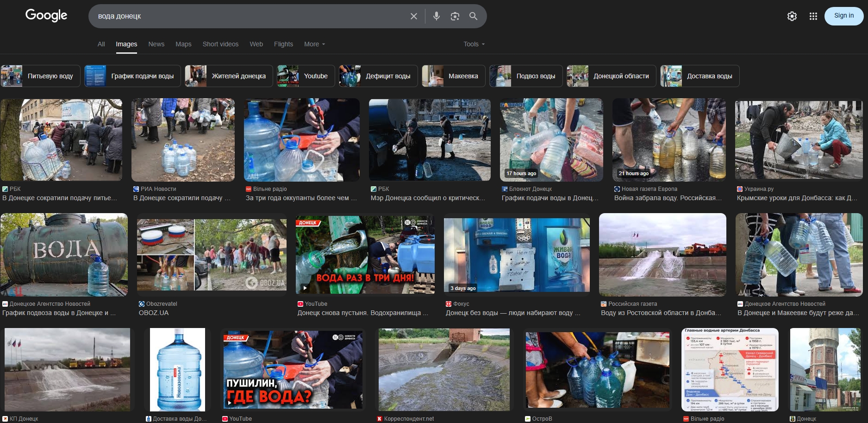Open the ВОДА tank image thumbnail
This screenshot has width=868, height=423.
(x=64, y=254)
